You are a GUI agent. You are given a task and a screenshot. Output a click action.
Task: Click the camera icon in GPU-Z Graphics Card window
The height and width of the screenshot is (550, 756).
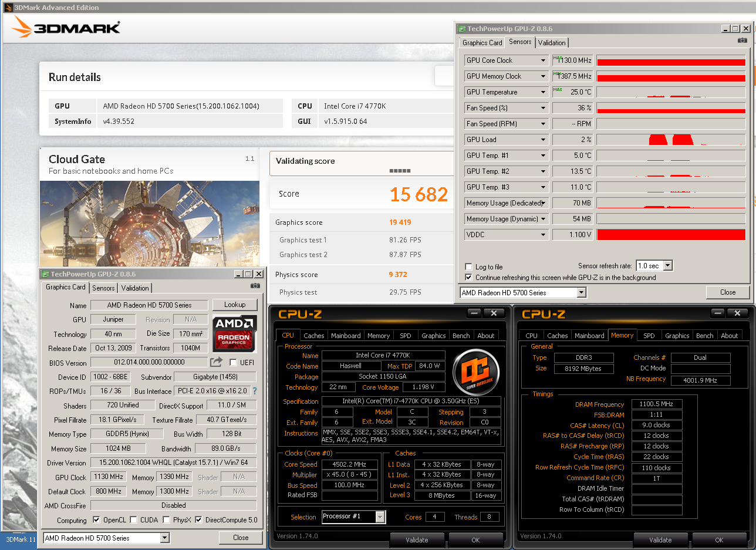[255, 285]
